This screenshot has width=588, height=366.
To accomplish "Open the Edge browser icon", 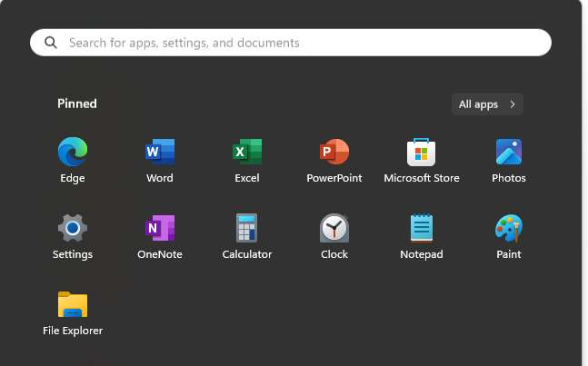I will tap(73, 152).
